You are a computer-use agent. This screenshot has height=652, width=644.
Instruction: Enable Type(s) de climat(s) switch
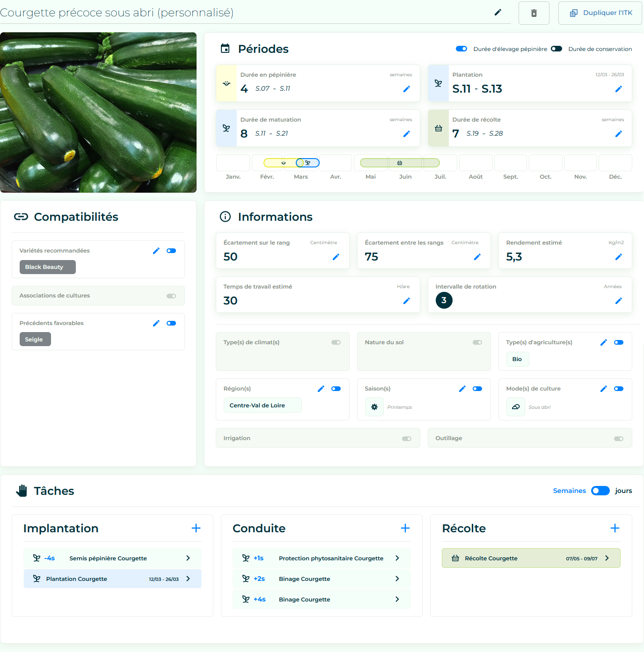[336, 342]
